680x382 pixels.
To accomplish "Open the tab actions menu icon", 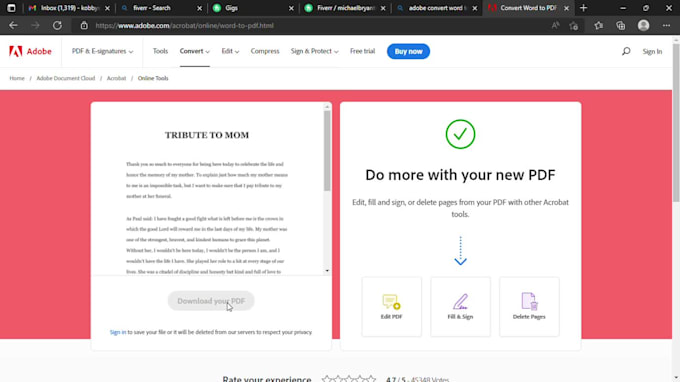I will pos(11,8).
